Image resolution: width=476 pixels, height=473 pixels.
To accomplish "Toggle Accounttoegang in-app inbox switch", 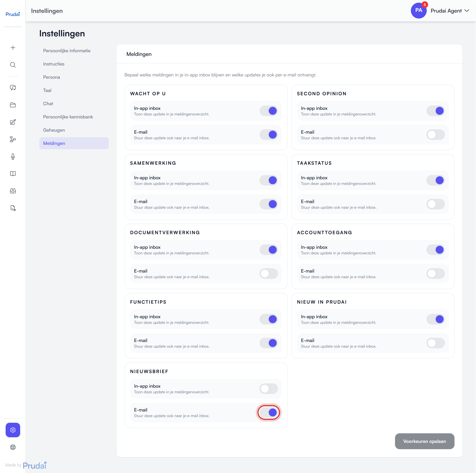I will [435, 250].
